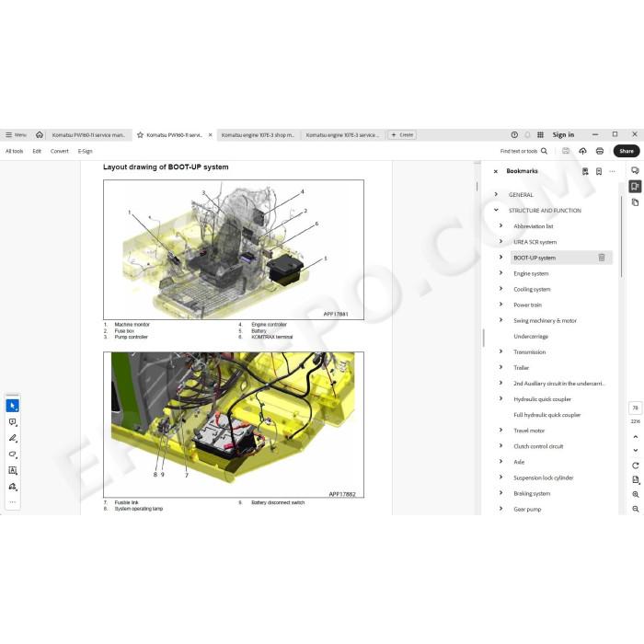The height and width of the screenshot is (644, 644).
Task: Open Edit menu
Action: coord(37,151)
